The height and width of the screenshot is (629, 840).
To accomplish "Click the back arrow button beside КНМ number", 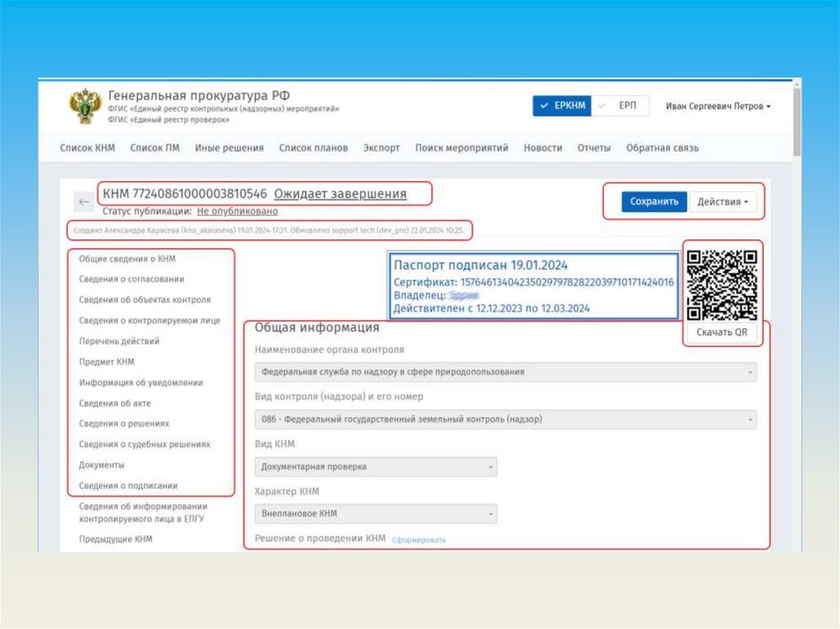I will (x=84, y=202).
